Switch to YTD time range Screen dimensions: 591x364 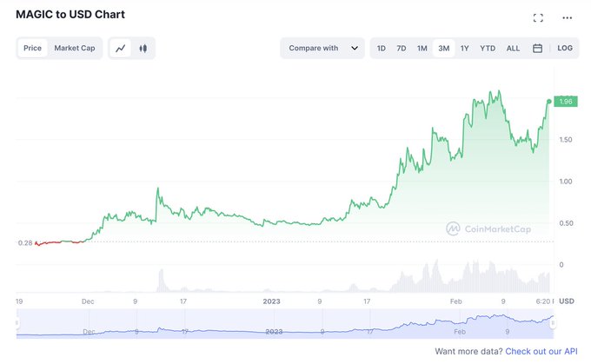pos(488,49)
